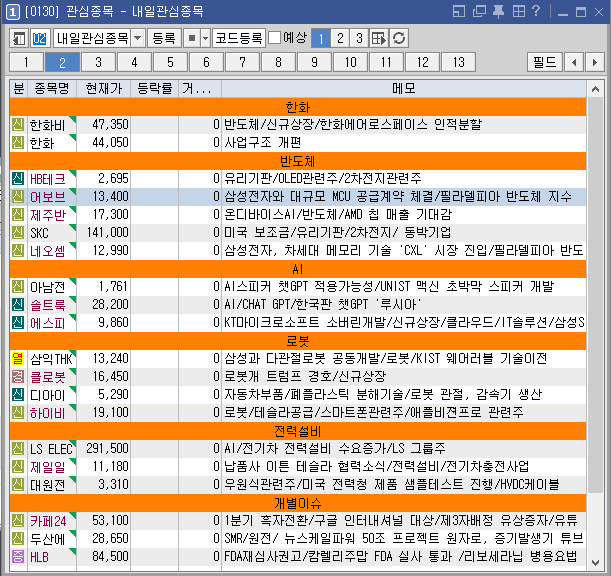Image resolution: width=611 pixels, height=576 pixels.
Task: Open the 내일관심종목 group dropdown
Action: coord(138,39)
